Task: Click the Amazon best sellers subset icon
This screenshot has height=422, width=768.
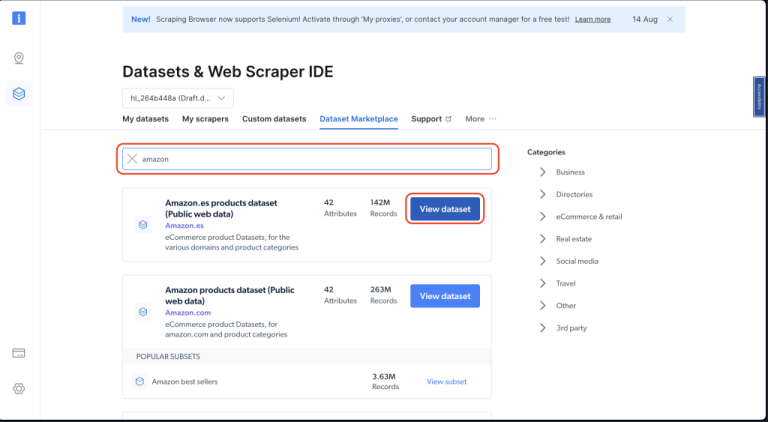Action: pyautogui.click(x=140, y=381)
